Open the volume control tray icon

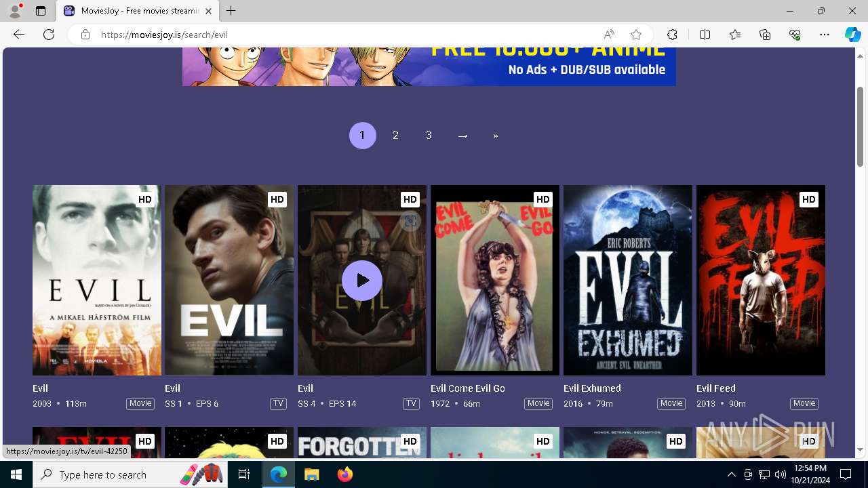click(x=781, y=474)
